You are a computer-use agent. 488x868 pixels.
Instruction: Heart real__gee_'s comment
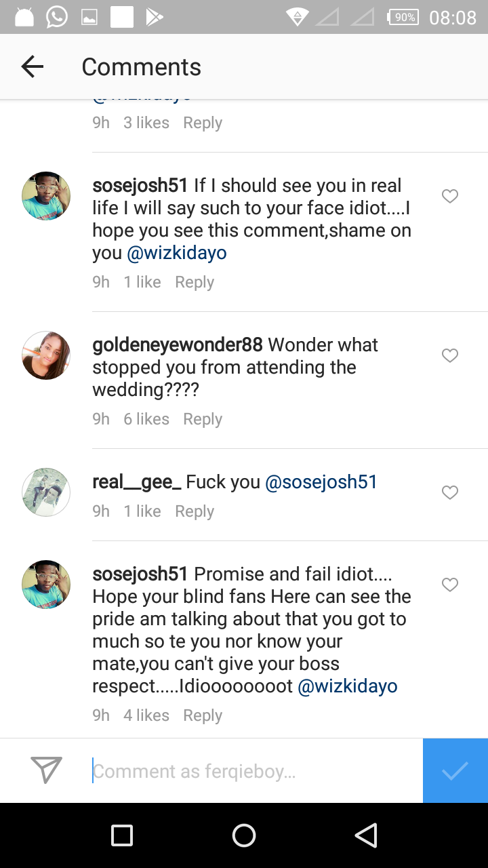pyautogui.click(x=450, y=493)
